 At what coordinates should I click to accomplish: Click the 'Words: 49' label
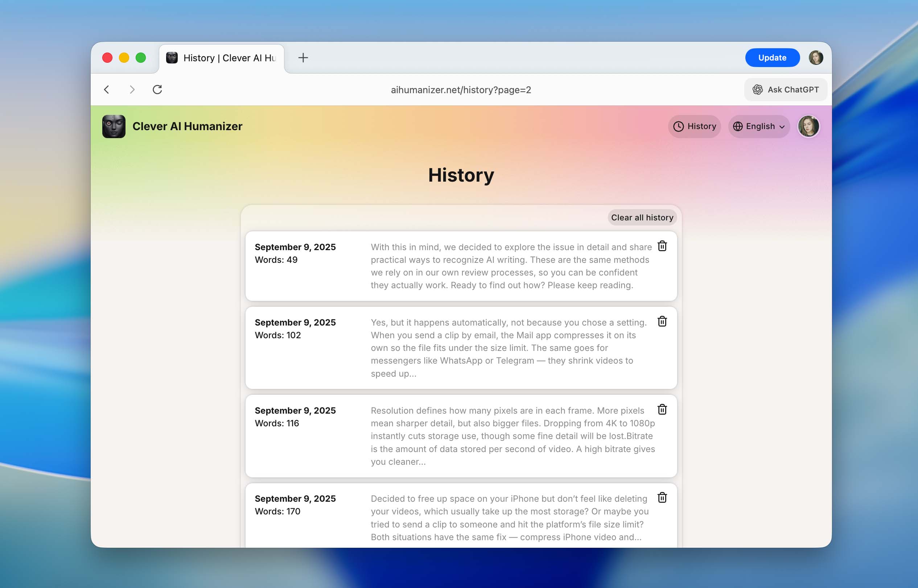coord(276,260)
